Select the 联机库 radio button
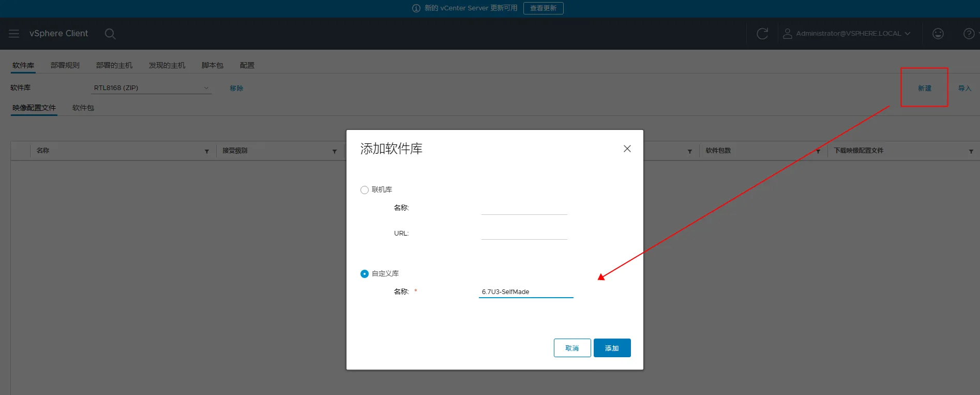Image resolution: width=980 pixels, height=395 pixels. [x=365, y=190]
